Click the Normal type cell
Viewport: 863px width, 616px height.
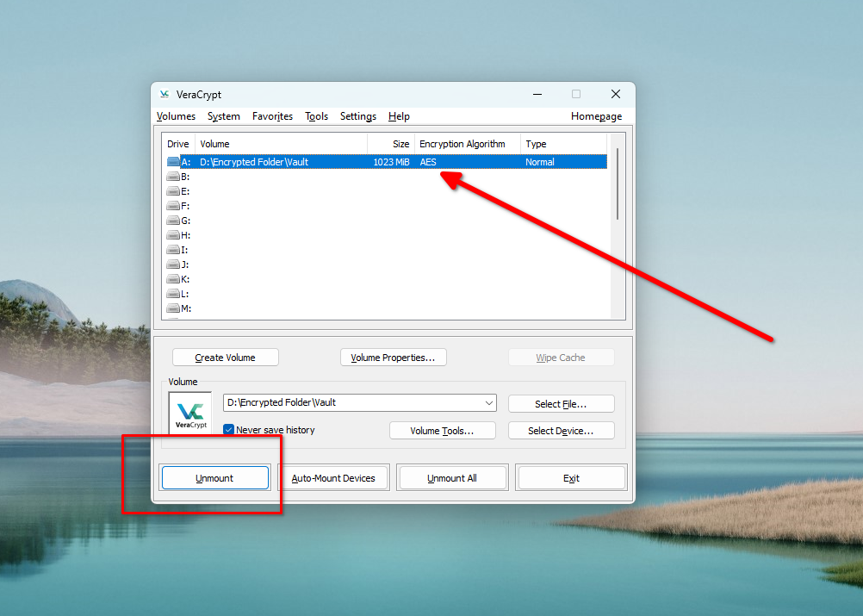(x=539, y=162)
